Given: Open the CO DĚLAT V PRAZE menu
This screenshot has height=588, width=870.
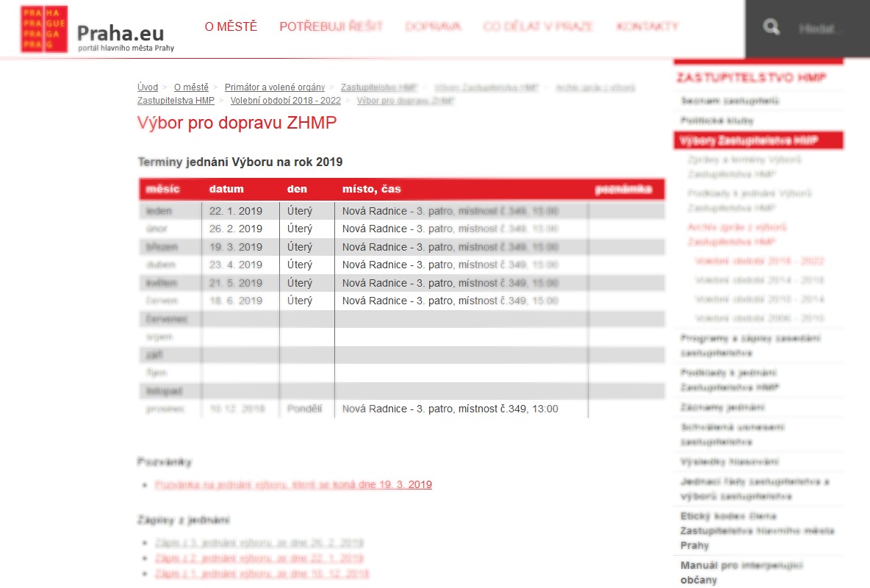Looking at the screenshot, I should coord(538,27).
